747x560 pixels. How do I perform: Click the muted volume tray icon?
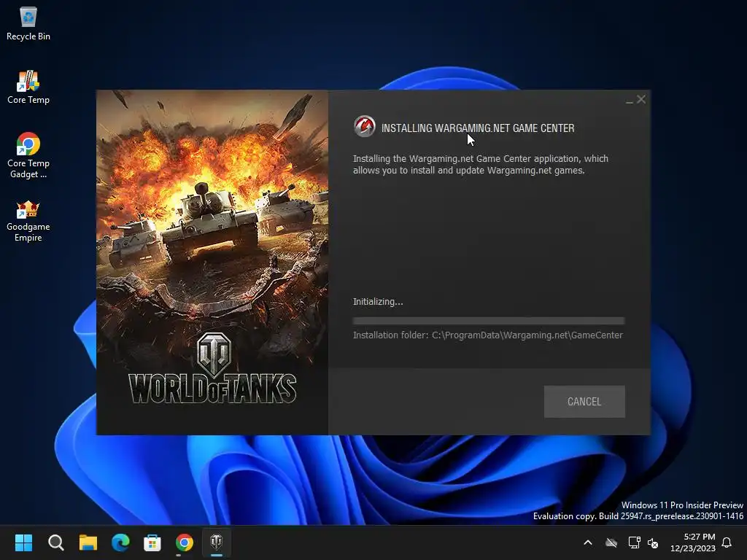653,542
